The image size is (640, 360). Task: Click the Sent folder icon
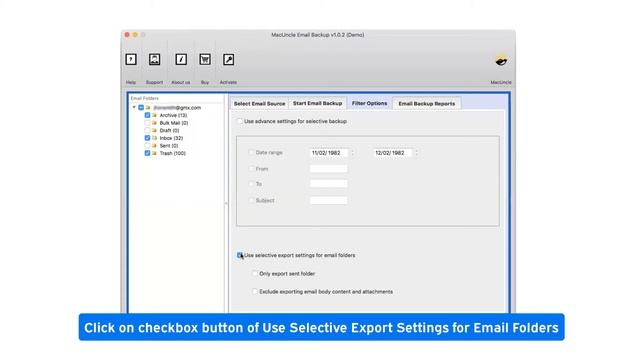coord(155,146)
